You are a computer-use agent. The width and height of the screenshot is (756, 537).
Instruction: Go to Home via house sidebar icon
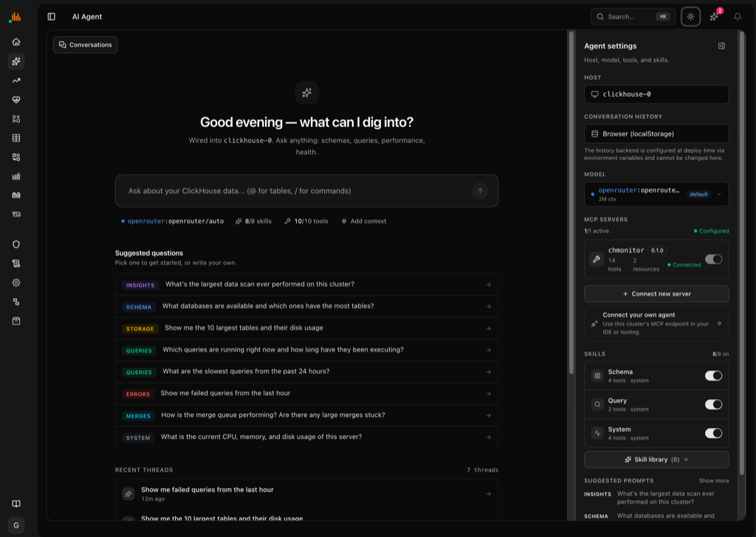click(x=16, y=42)
